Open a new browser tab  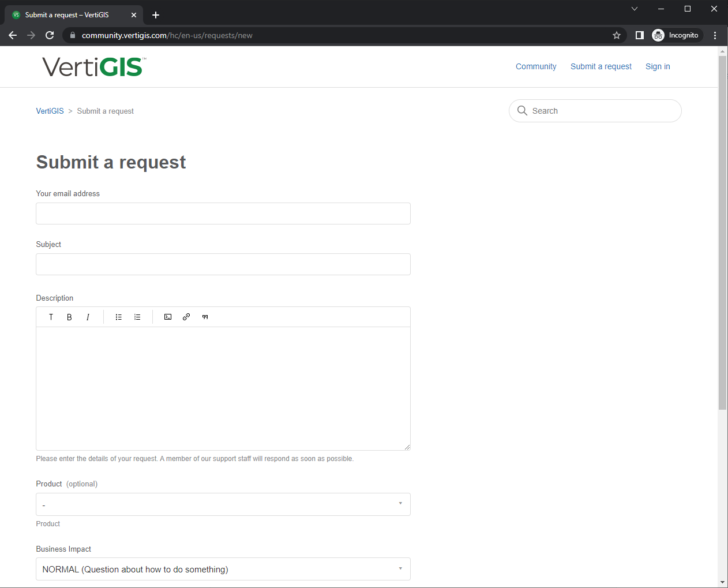[x=156, y=15]
